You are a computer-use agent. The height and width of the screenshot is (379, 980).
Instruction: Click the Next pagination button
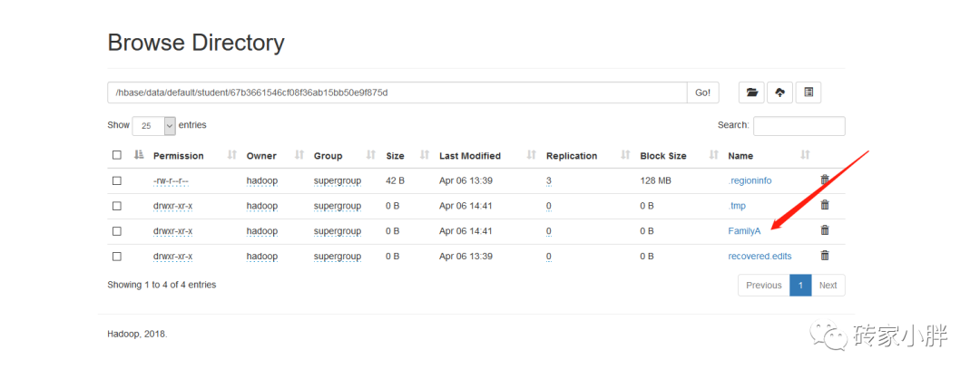828,285
